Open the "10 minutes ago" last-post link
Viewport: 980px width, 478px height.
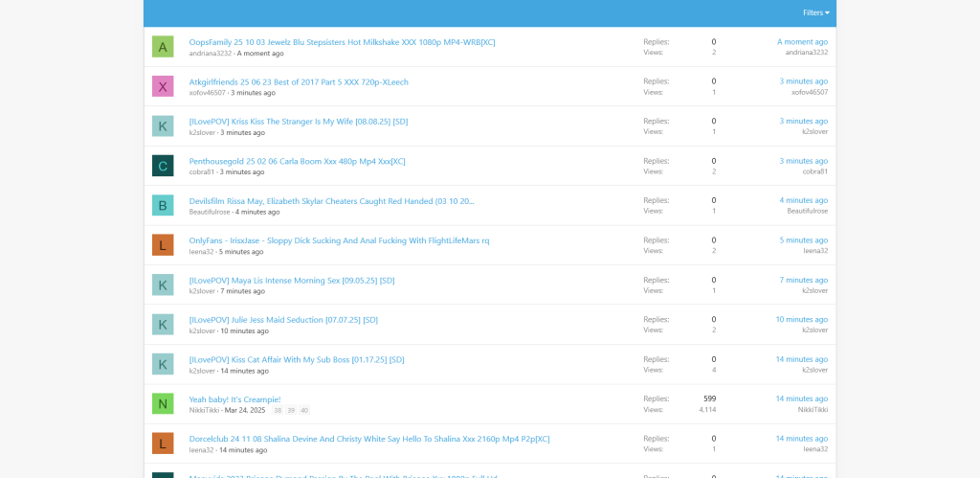click(801, 319)
